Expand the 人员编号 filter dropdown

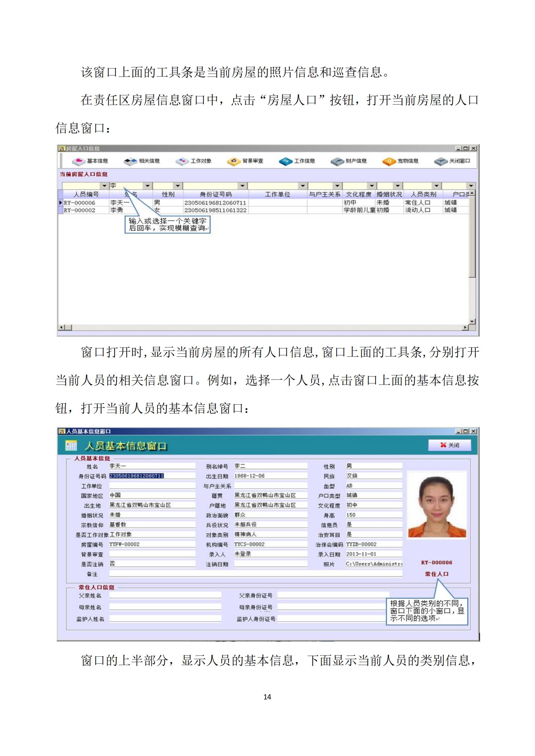104,186
